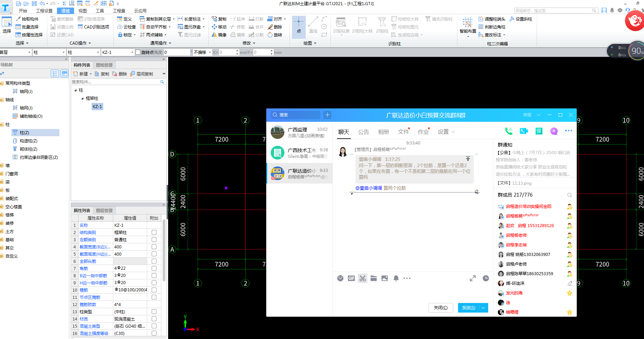Check 附加 box for 结构类别 row
The height and width of the screenshot is (339, 644).
click(x=154, y=232)
